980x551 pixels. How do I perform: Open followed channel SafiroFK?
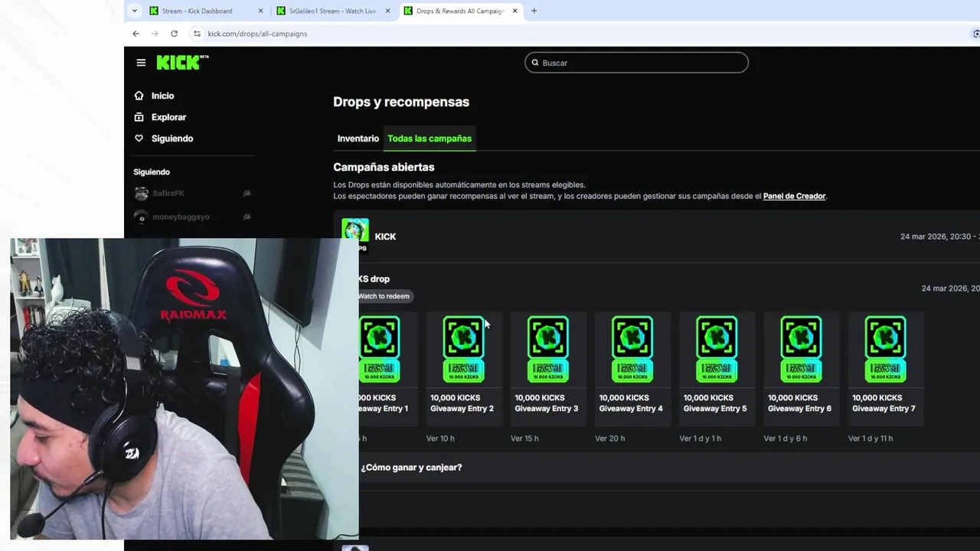(168, 194)
